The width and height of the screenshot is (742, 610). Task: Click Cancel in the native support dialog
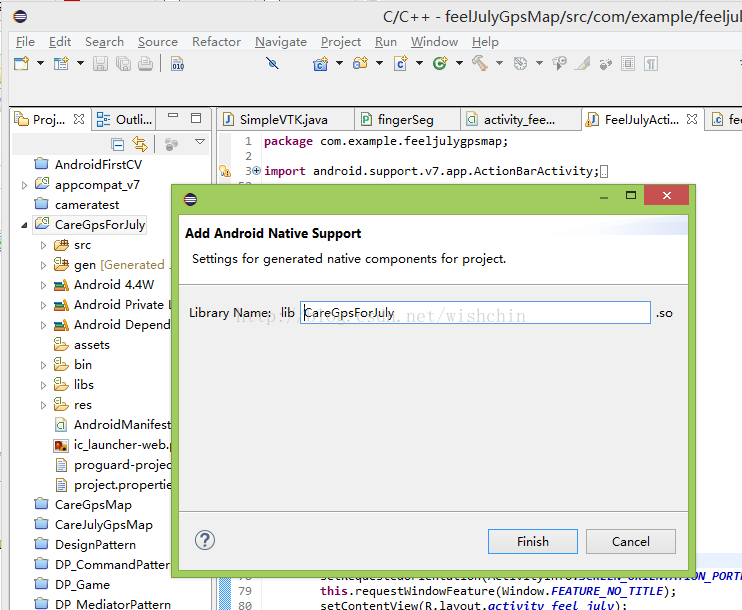tap(631, 541)
